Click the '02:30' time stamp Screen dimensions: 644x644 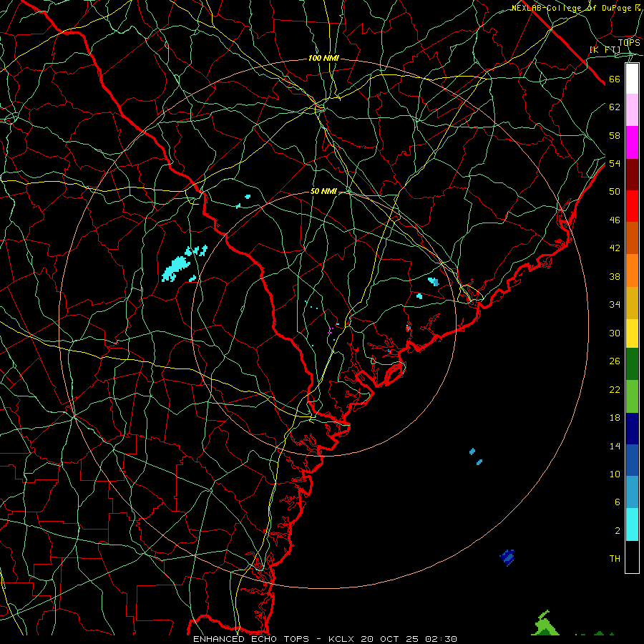coord(441,639)
